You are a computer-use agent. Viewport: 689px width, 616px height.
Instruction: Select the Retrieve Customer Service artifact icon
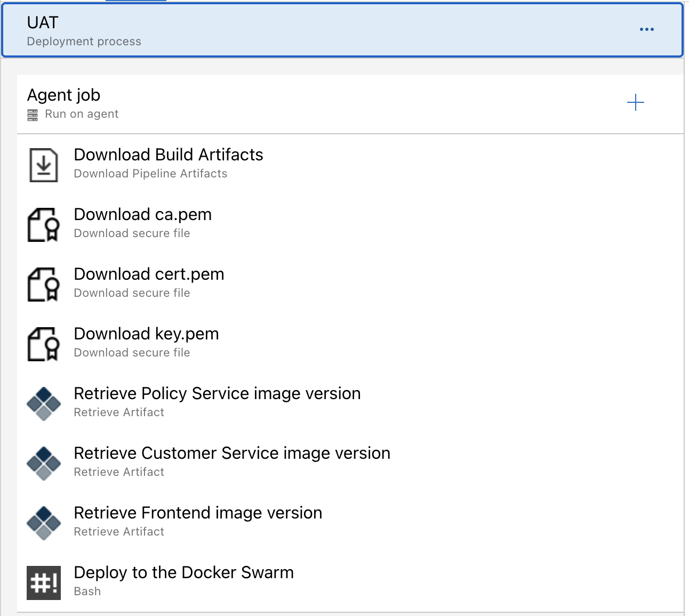point(44,463)
